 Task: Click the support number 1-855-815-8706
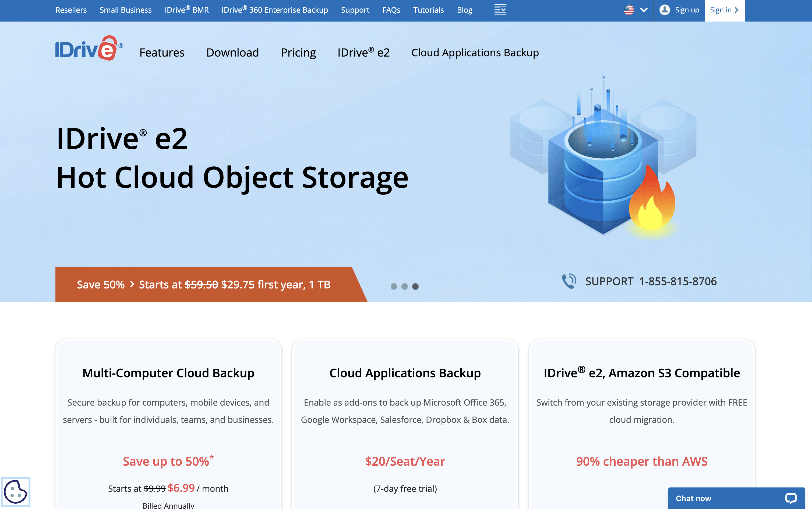click(678, 281)
